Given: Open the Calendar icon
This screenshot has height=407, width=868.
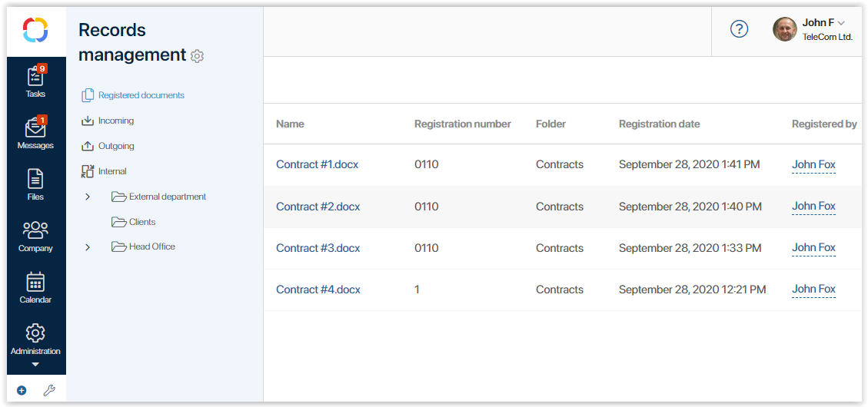Looking at the screenshot, I should click(x=35, y=282).
